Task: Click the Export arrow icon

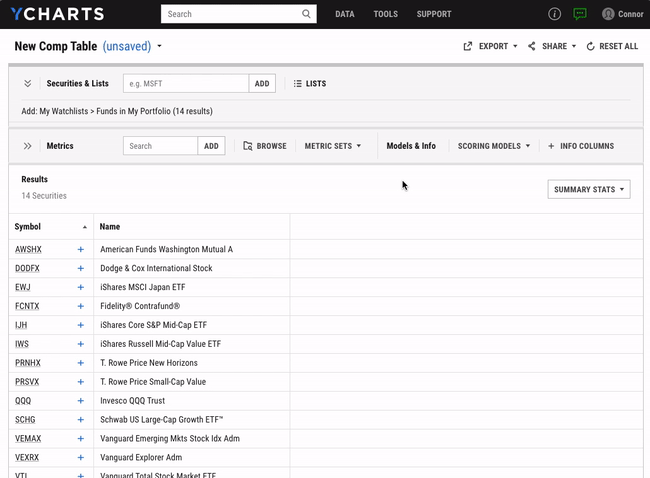Action: [468, 46]
